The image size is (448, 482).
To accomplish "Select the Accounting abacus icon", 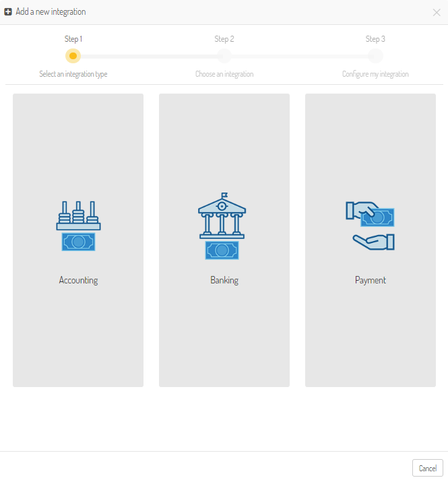I will [78, 226].
